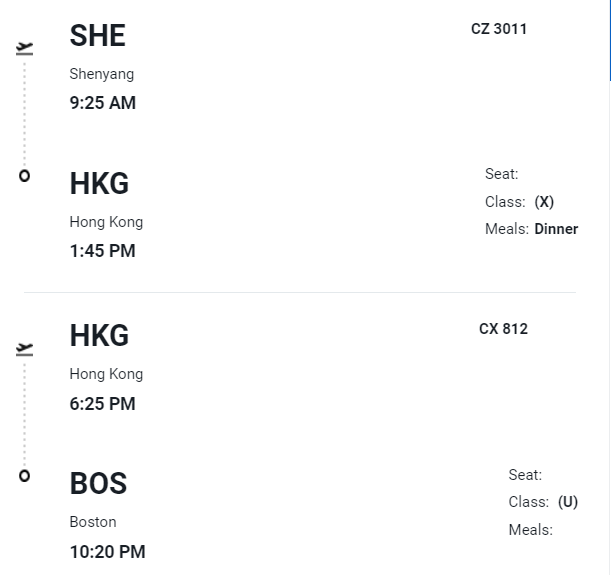Click the Class (U) label

[543, 502]
